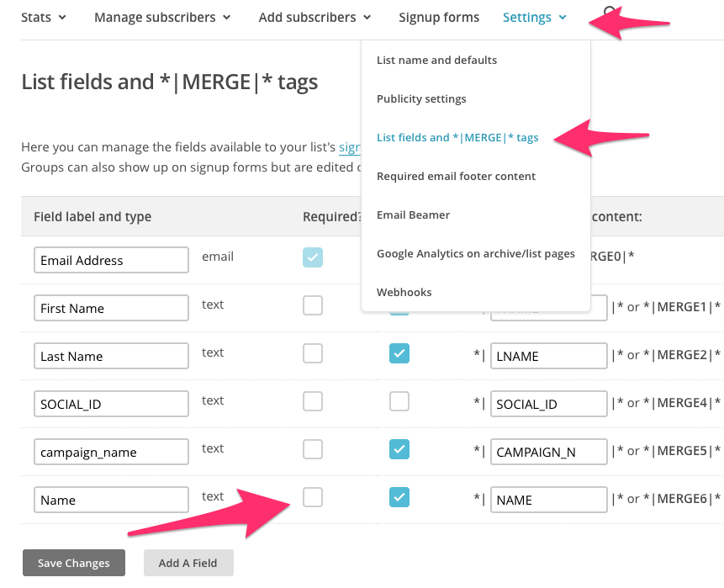Image resolution: width=724 pixels, height=588 pixels.
Task: Go to Signup forms
Action: pos(439,18)
